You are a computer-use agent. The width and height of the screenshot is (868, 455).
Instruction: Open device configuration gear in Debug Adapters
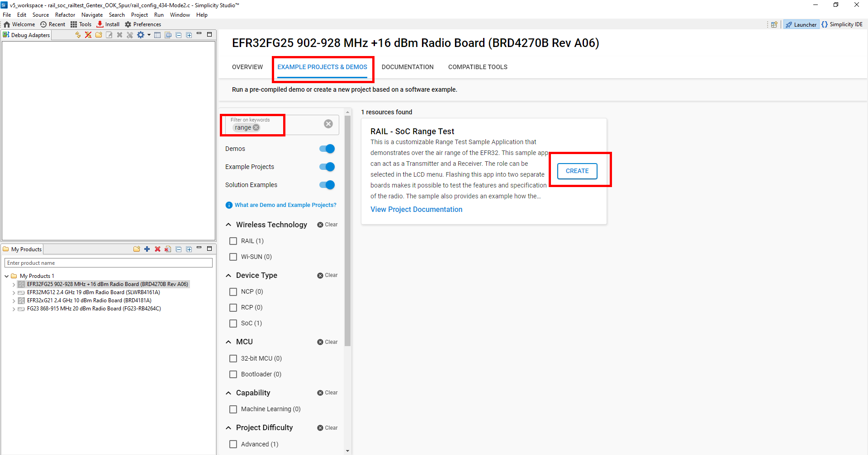pyautogui.click(x=141, y=35)
